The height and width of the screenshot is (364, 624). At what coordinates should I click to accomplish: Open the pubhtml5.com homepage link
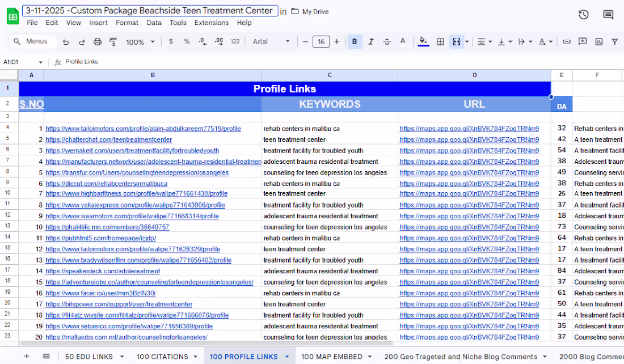pyautogui.click(x=100, y=238)
